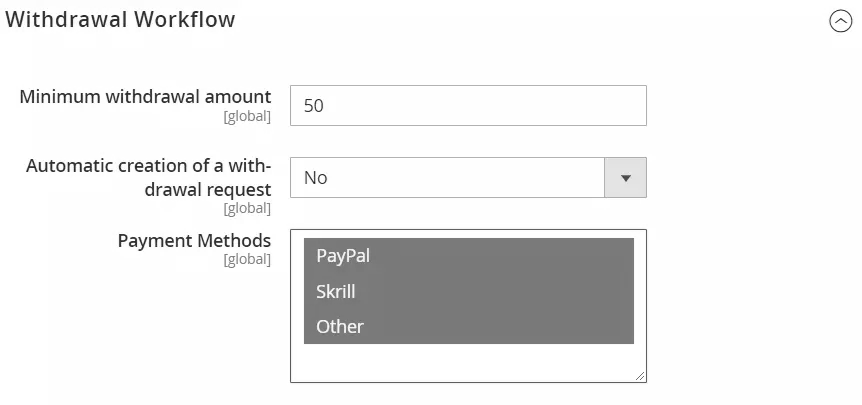This screenshot has height=405, width=862.
Task: Click [global] scope under Payment Methods label
Action: 247,259
